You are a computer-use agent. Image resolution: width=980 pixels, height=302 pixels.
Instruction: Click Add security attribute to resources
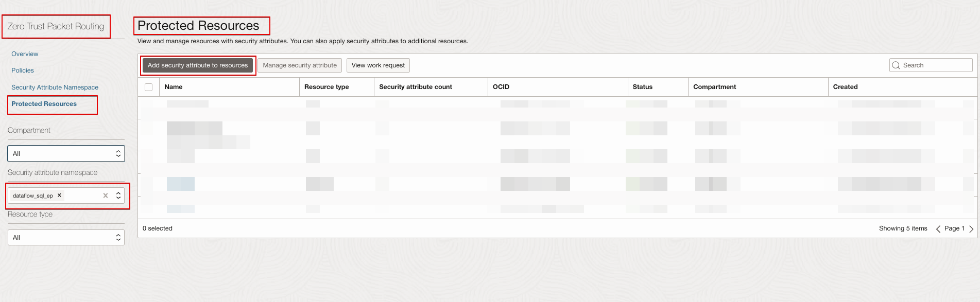click(198, 65)
